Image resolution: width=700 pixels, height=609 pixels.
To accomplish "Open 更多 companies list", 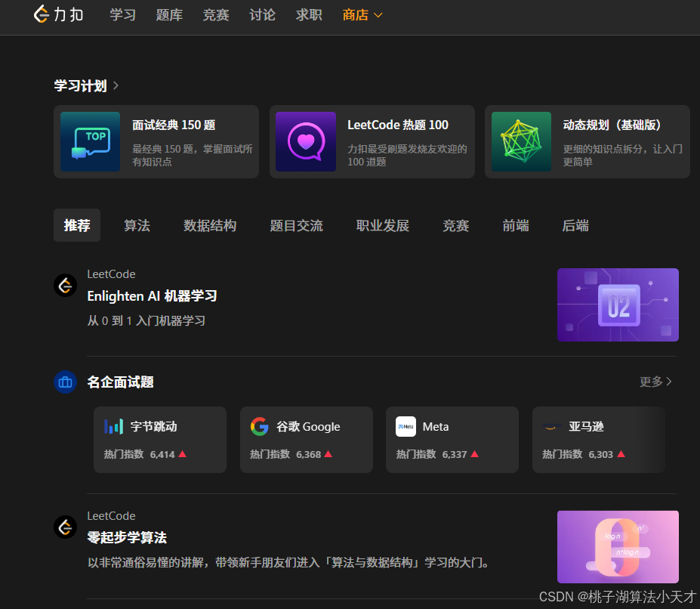I will [655, 382].
